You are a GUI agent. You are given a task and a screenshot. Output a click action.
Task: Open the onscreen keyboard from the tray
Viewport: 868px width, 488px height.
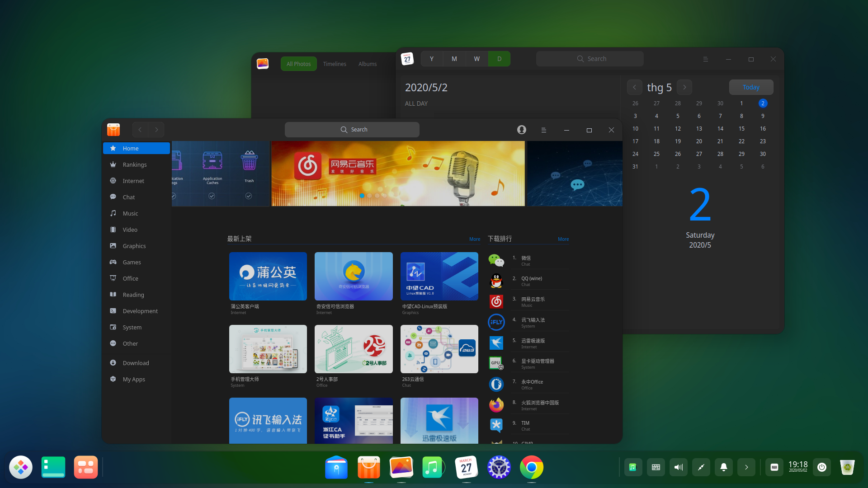pyautogui.click(x=656, y=467)
